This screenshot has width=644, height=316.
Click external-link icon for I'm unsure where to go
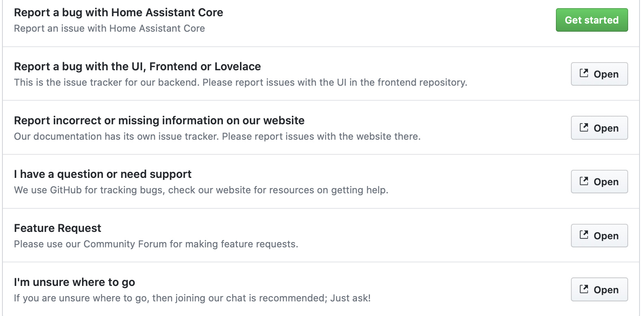(x=583, y=289)
